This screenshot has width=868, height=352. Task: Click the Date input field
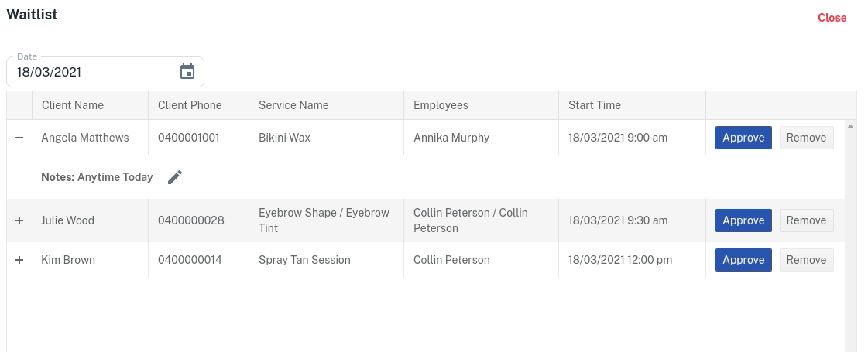point(93,72)
